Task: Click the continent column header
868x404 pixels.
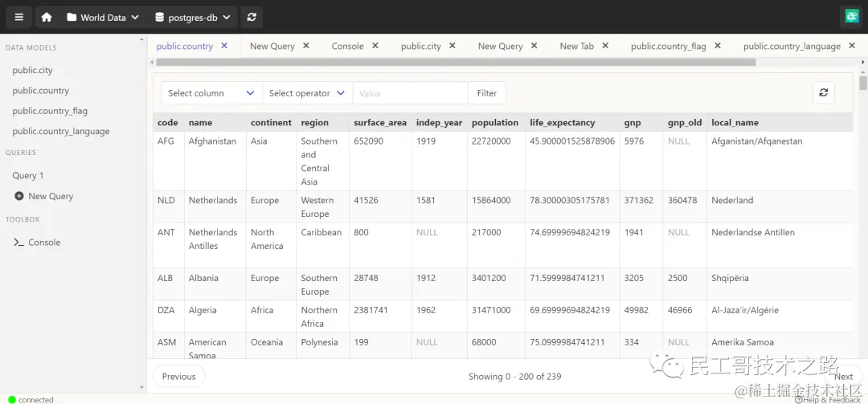Action: (x=272, y=122)
